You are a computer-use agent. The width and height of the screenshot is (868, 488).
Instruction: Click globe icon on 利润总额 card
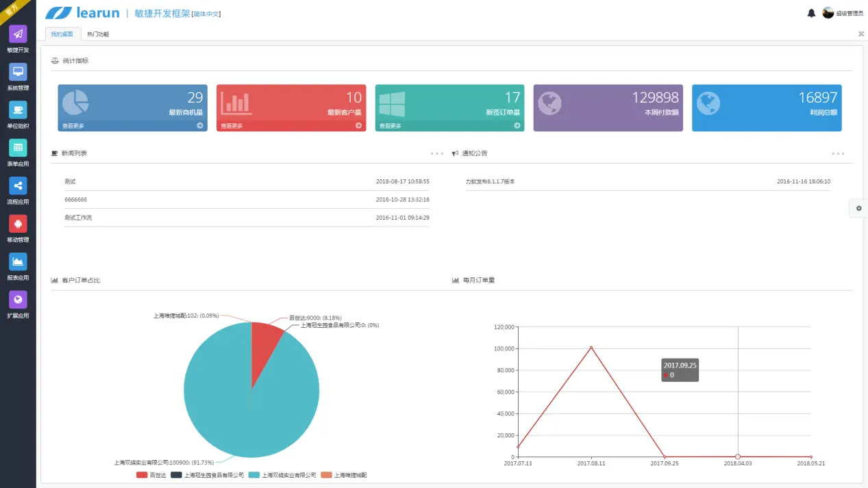[x=708, y=103]
